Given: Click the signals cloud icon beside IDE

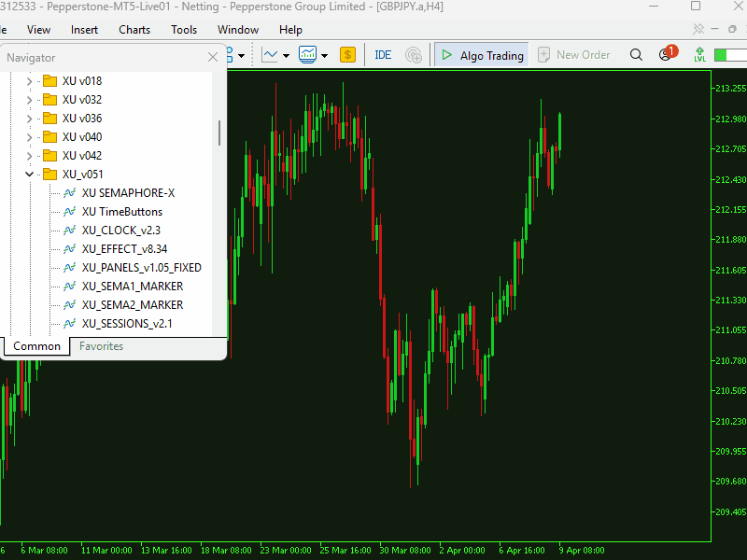Looking at the screenshot, I should point(414,55).
